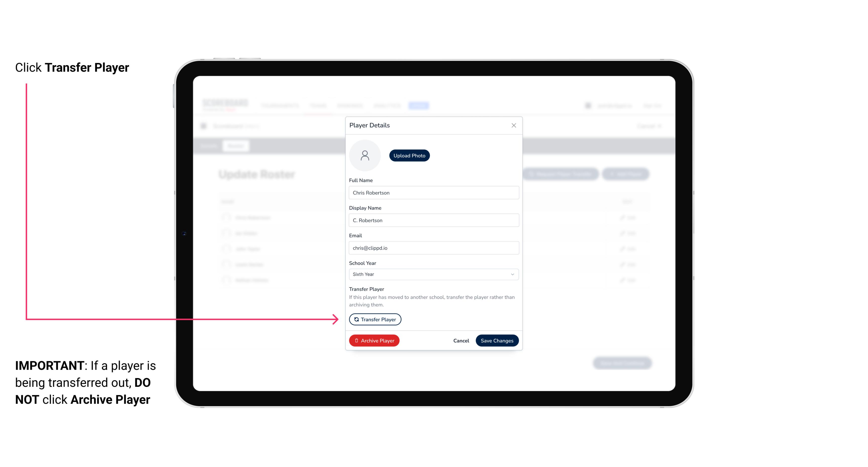Click Cancel button to dismiss dialog
868x467 pixels.
tap(460, 341)
